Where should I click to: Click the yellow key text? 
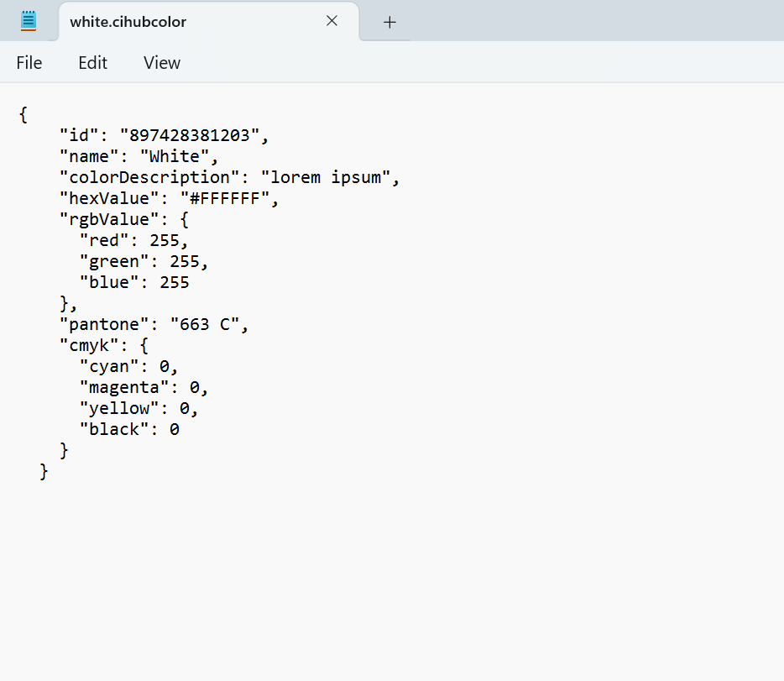point(119,408)
